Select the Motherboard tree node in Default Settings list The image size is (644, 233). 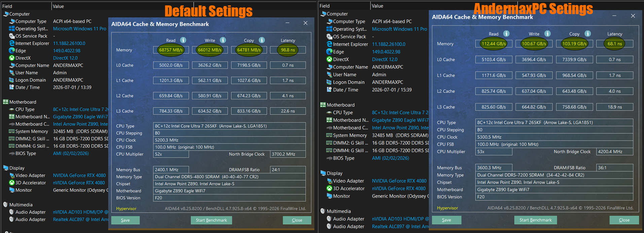23,102
